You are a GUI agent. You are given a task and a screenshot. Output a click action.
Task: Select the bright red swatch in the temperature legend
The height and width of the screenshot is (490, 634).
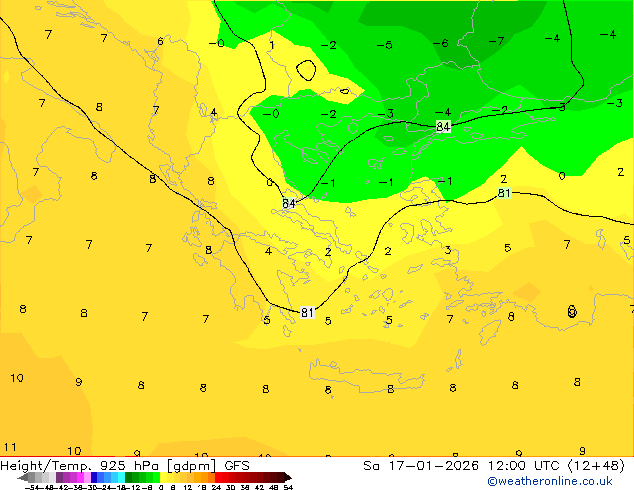pyautogui.click(x=218, y=477)
